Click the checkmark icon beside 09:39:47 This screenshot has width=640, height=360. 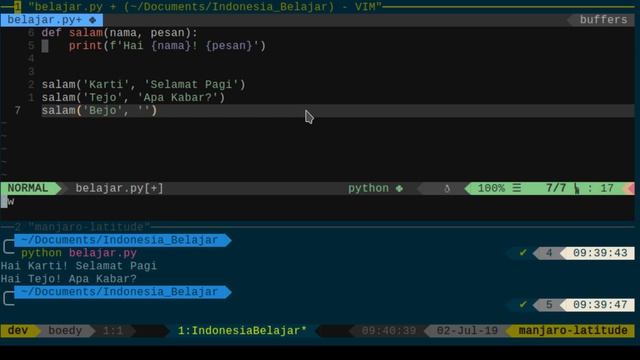523,305
